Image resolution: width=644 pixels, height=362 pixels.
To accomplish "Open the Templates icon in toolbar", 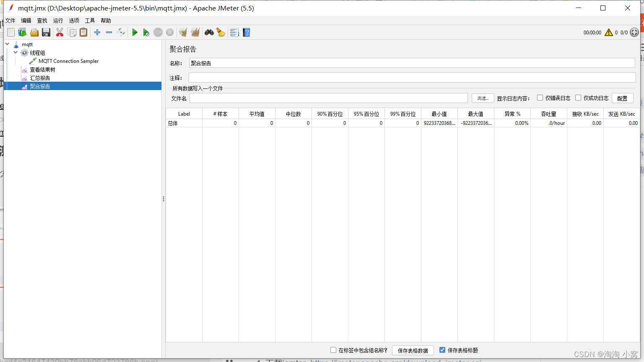I will coord(22,32).
